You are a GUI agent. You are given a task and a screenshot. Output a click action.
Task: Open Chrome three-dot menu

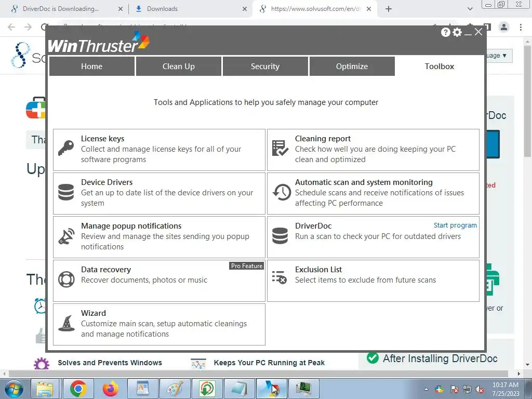pos(521,27)
